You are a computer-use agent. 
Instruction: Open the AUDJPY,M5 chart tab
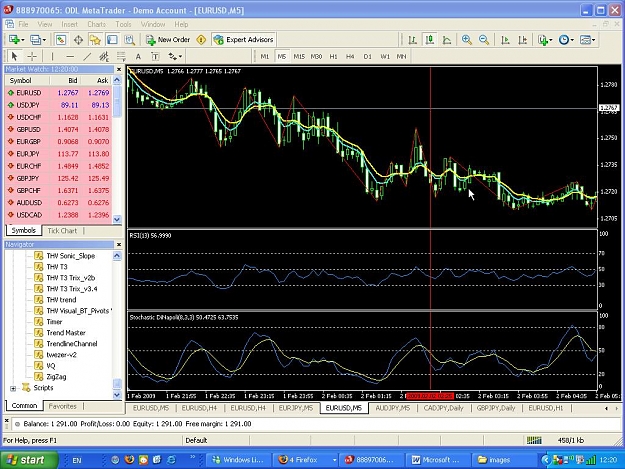point(393,408)
